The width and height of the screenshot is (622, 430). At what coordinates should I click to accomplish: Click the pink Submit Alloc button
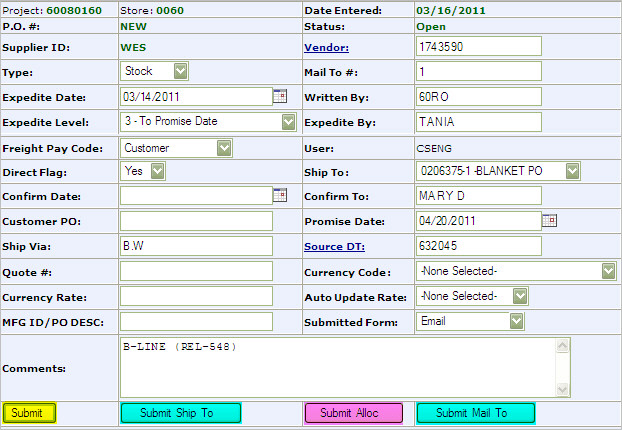(353, 413)
